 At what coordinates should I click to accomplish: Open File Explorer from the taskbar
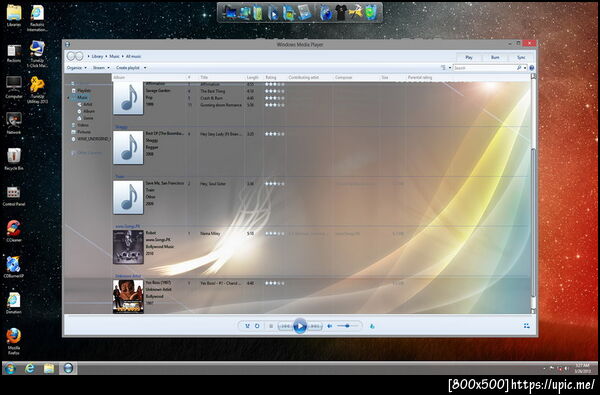(x=49, y=368)
